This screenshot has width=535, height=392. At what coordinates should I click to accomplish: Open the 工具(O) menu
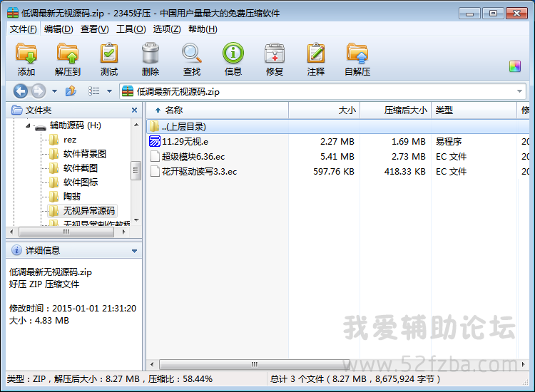[131, 29]
